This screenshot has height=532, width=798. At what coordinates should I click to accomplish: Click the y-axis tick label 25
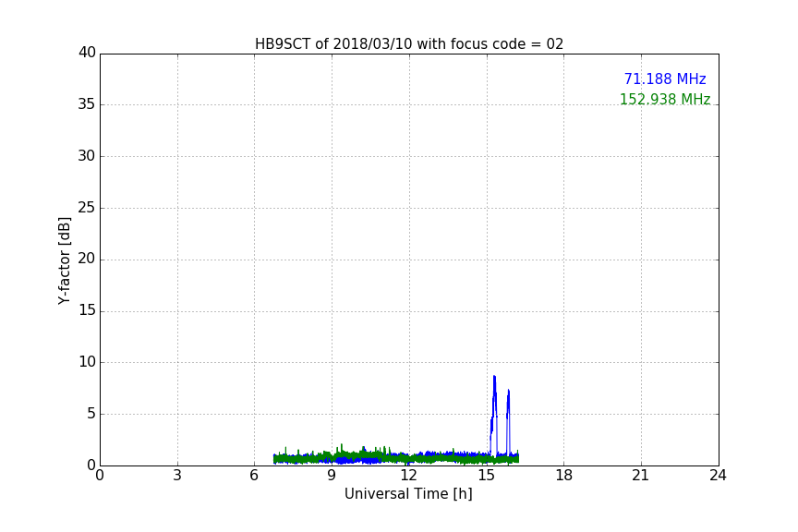point(87,208)
